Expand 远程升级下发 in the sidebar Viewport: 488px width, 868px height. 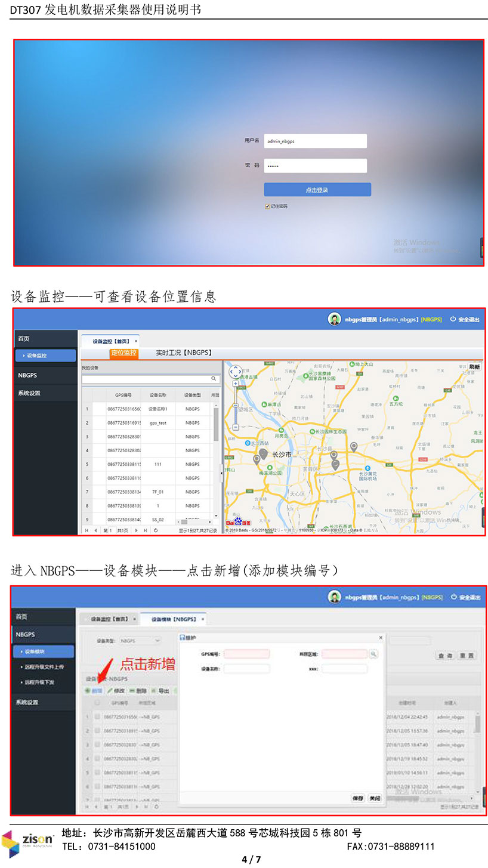pos(41,682)
